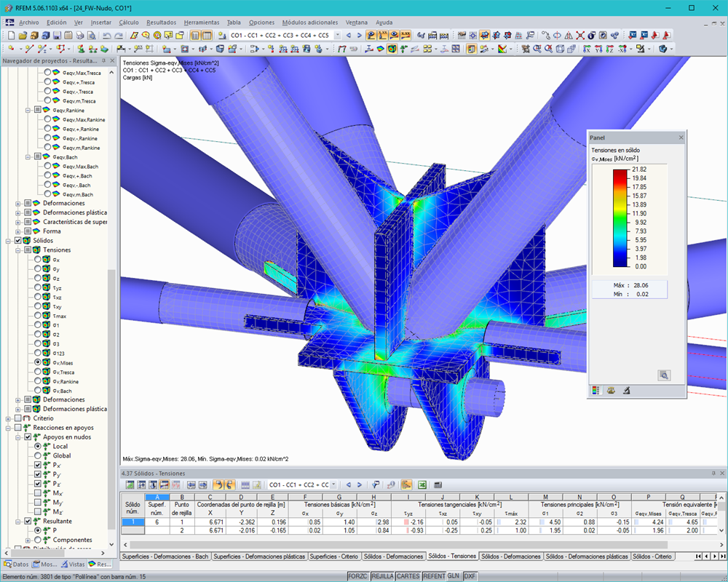The image size is (728, 582).
Task: Toggle the FORZC status bar button
Action: click(x=357, y=576)
